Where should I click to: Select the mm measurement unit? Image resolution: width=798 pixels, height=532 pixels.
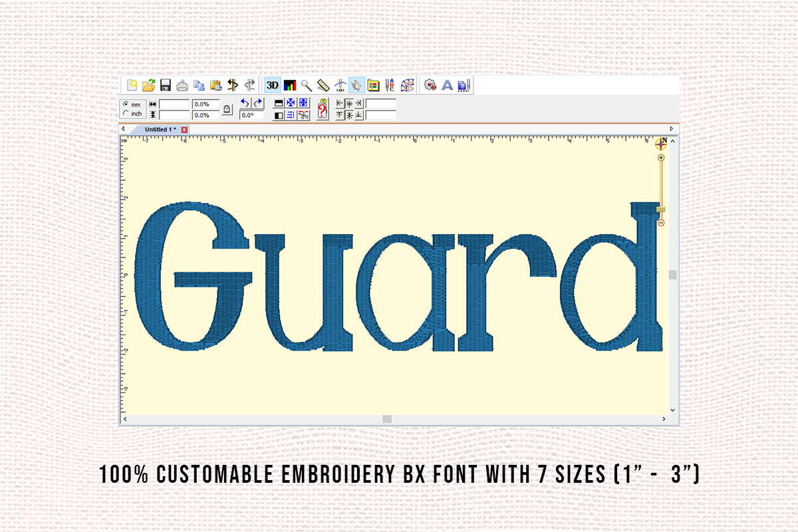point(126,103)
